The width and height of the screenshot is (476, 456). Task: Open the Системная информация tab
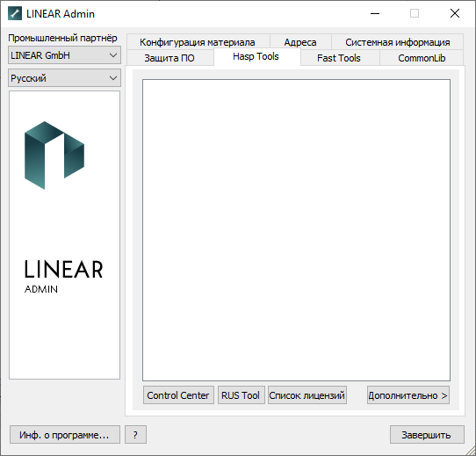[397, 42]
